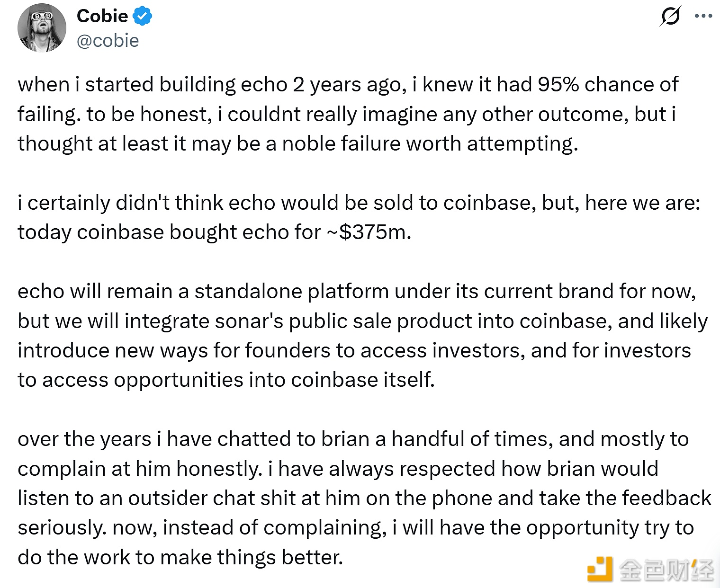This screenshot has width=720, height=588.
Task: Click the Grok slashed-circle icon
Action: click(670, 17)
